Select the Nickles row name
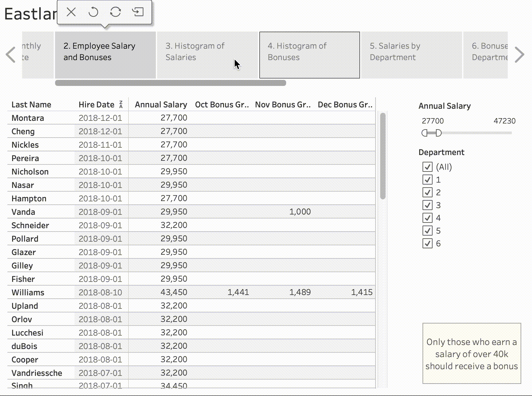The height and width of the screenshot is (396, 532). (x=25, y=145)
